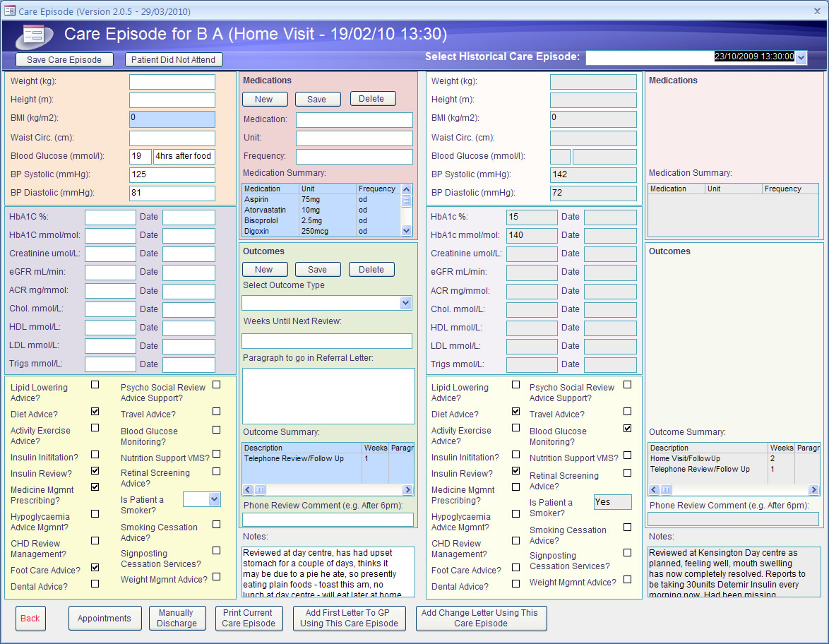Toggle left Medicine Mgmnt Prescribing checkbox
Viewport: 829px width, 644px height.
tap(95, 487)
